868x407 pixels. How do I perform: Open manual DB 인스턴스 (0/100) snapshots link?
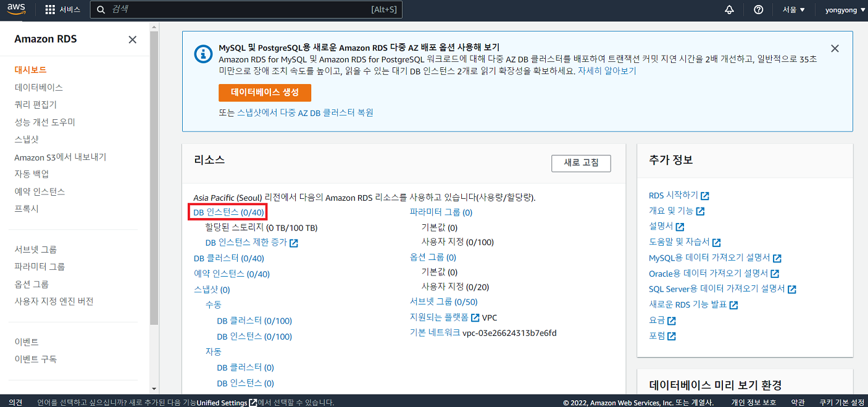tap(254, 337)
